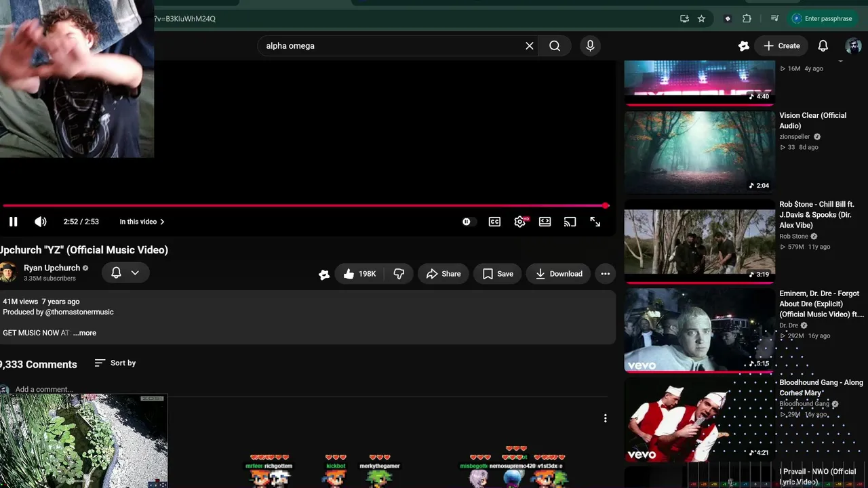868x488 pixels.
Task: Enter full screen mode
Action: (x=595, y=222)
